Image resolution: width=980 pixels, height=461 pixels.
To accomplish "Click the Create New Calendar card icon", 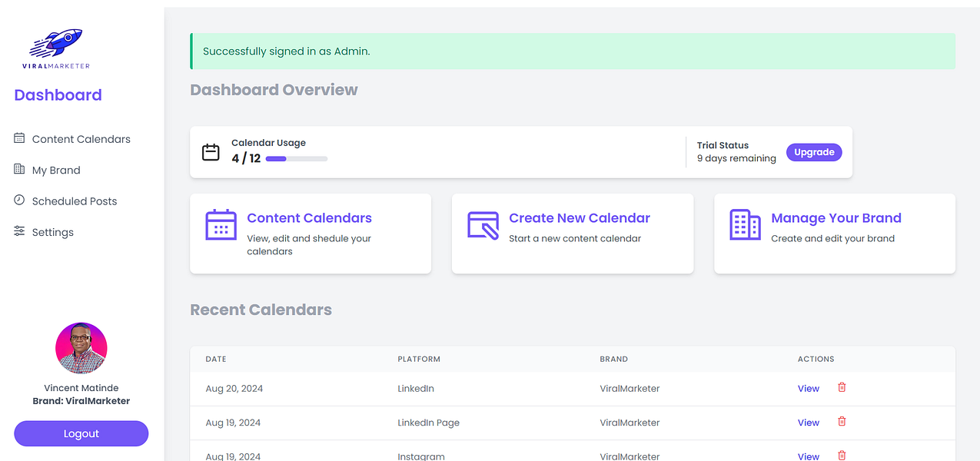I will (483, 225).
